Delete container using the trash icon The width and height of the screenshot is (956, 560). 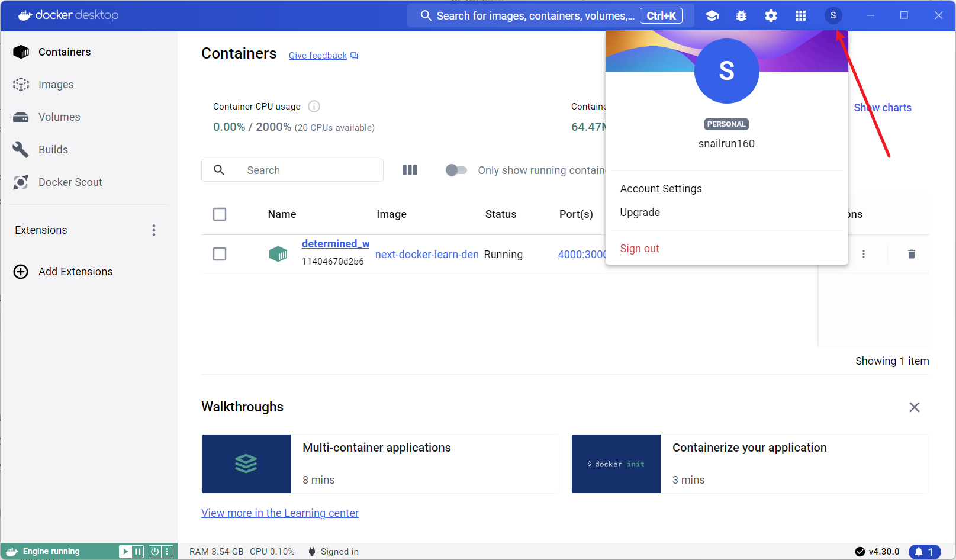(911, 254)
